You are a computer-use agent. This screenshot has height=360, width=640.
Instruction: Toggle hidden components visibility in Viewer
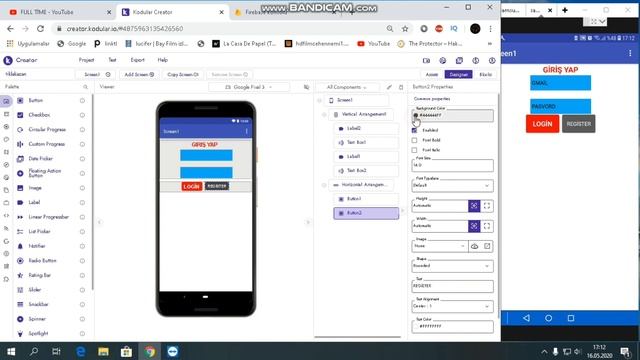[307, 87]
